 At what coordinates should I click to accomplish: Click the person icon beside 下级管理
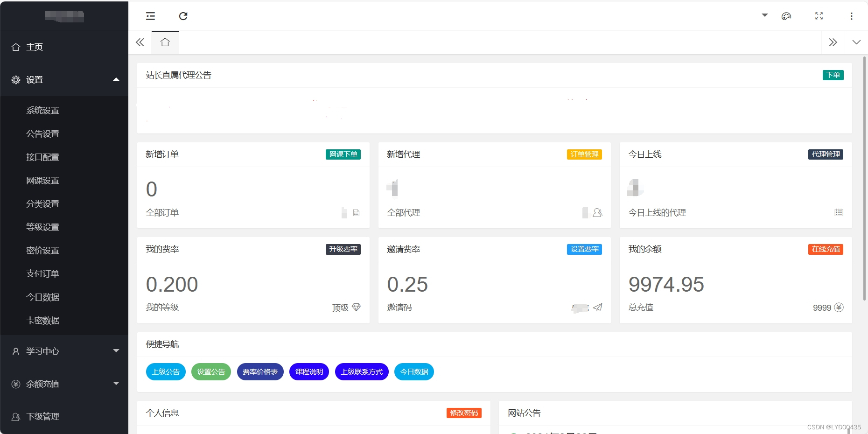click(16, 417)
